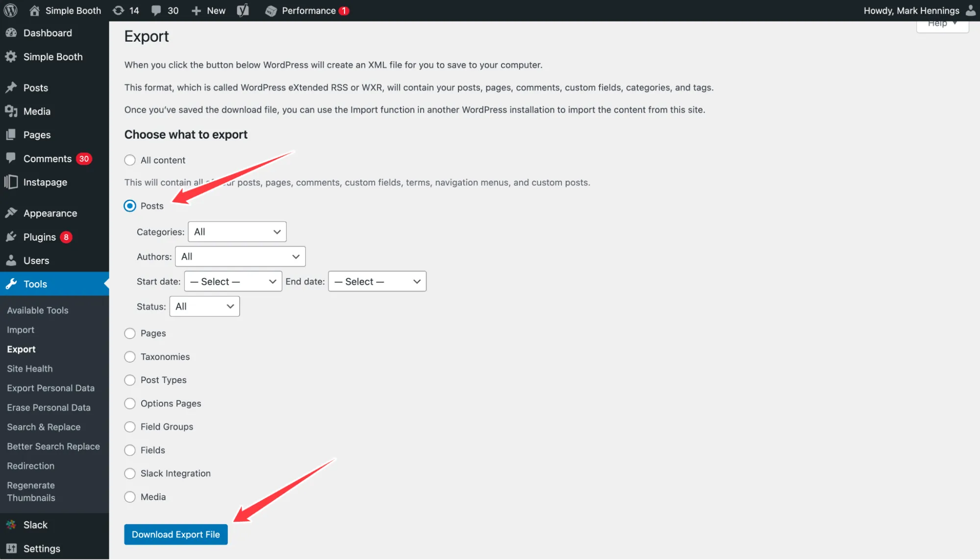980x560 pixels.
Task: Click the Simple Booth gear icon in sidebar
Action: (x=11, y=57)
